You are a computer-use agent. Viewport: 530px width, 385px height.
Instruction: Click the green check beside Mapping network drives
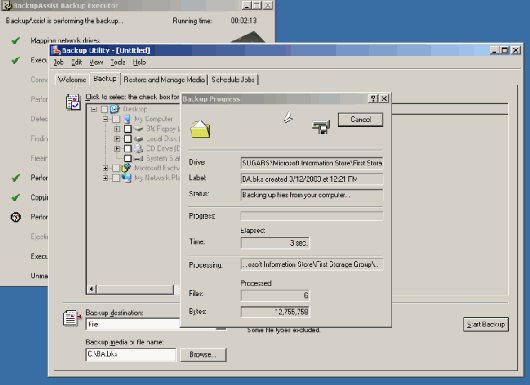click(x=16, y=41)
